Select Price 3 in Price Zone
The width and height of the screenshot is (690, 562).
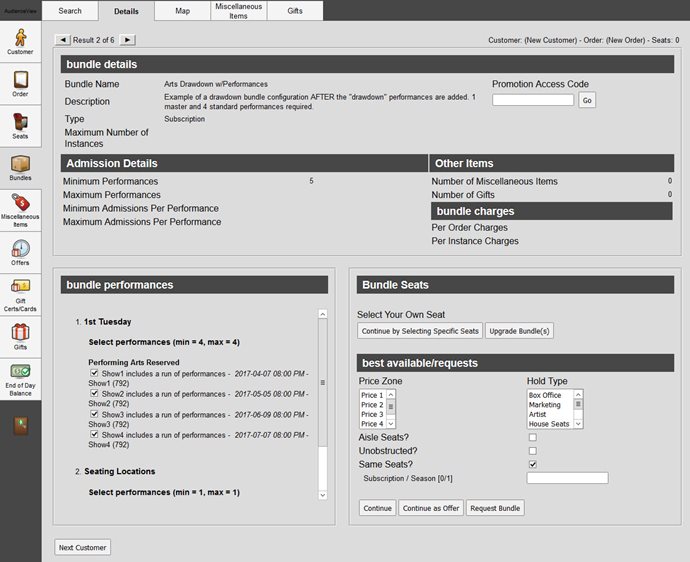click(372, 415)
